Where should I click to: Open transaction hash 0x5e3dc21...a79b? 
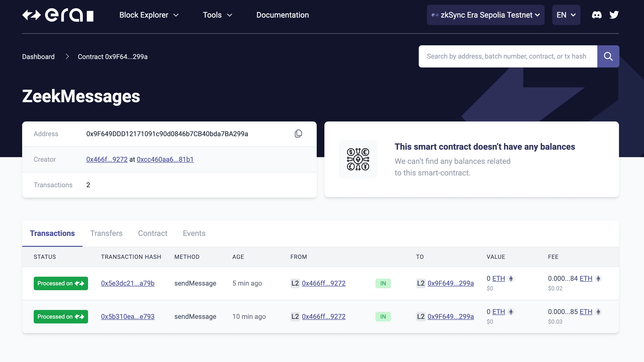click(128, 283)
